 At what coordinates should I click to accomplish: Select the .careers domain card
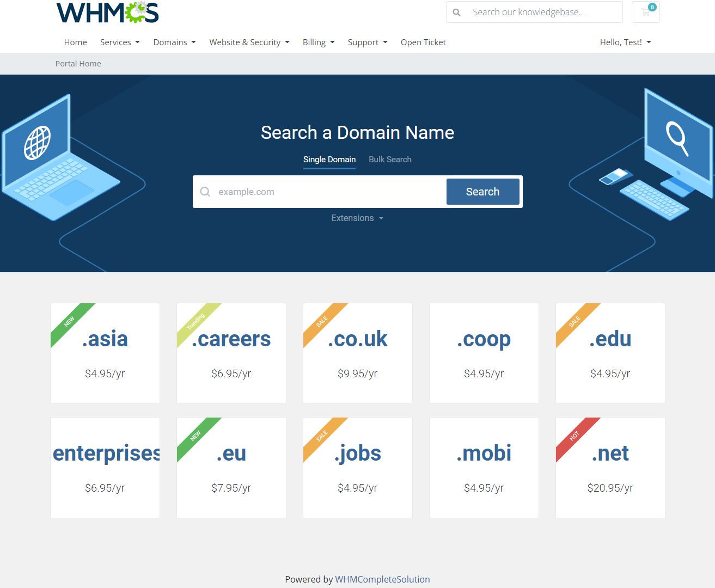tap(231, 353)
